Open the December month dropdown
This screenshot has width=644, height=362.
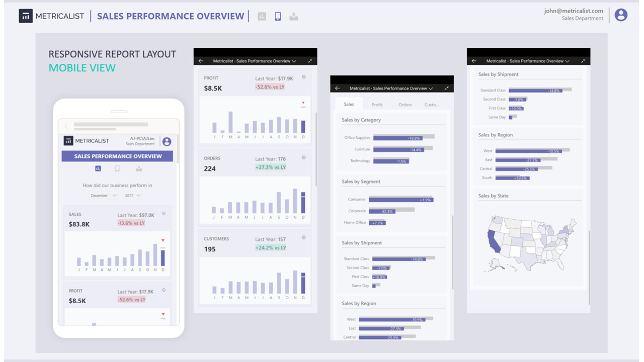point(103,195)
